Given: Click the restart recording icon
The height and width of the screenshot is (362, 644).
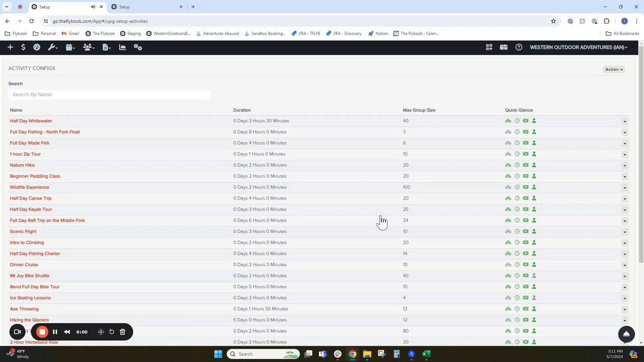Looking at the screenshot, I should point(112,332).
